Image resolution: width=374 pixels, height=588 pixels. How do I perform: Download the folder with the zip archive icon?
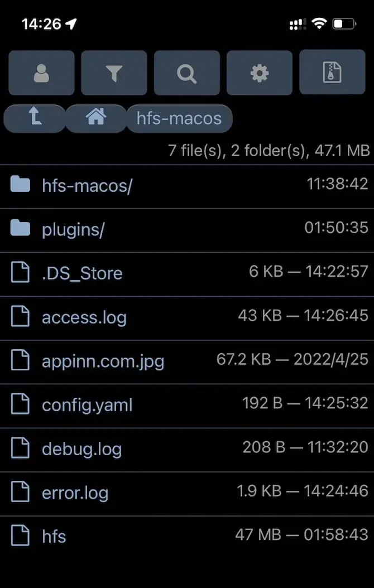pos(332,72)
